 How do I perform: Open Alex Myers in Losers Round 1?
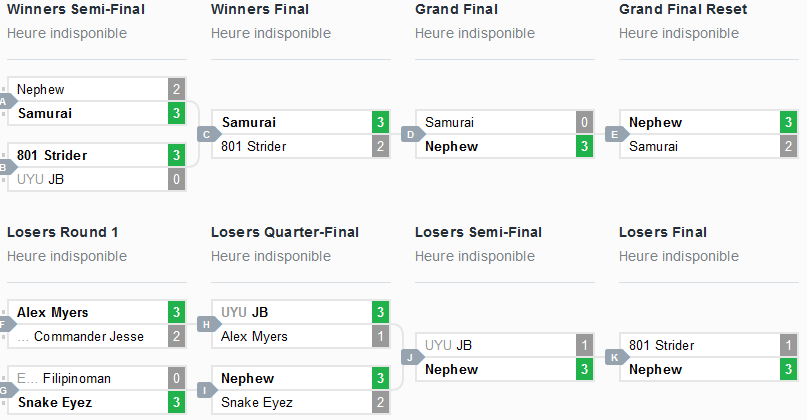click(x=53, y=312)
